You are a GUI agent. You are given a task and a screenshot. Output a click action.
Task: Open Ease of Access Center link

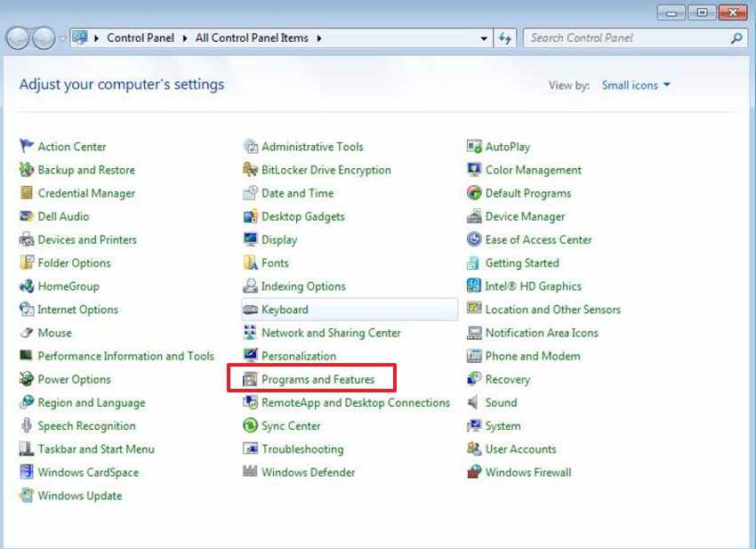(538, 239)
